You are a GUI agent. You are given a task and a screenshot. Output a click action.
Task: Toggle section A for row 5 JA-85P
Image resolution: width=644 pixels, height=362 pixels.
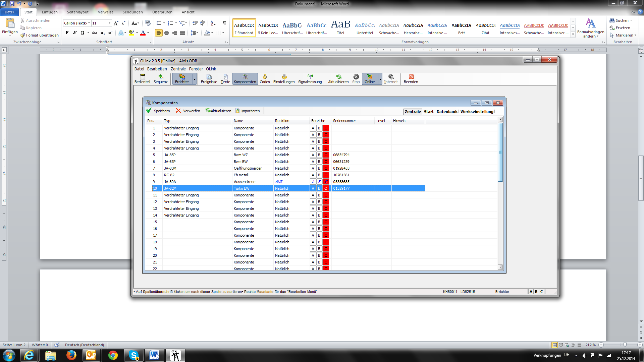point(313,155)
